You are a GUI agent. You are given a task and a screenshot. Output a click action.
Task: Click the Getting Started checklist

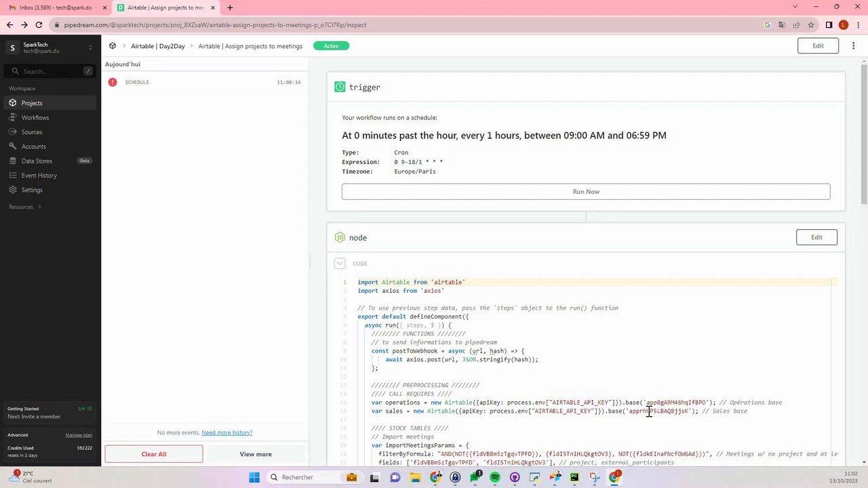[x=50, y=412]
